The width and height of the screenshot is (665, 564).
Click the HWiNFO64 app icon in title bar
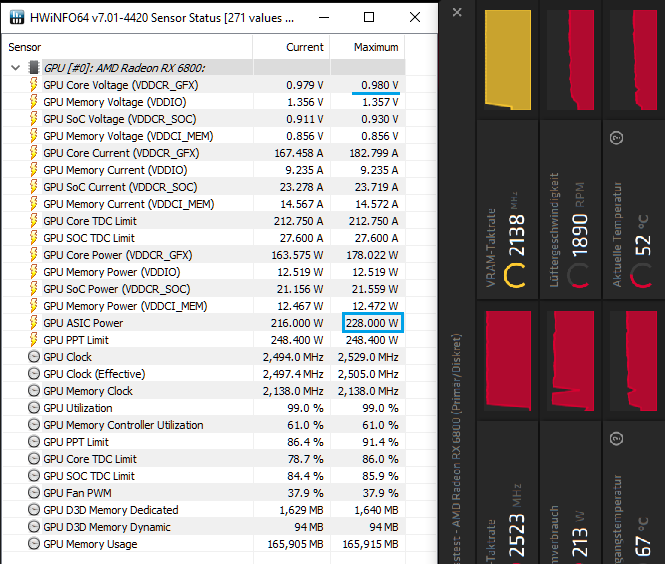coord(17,17)
